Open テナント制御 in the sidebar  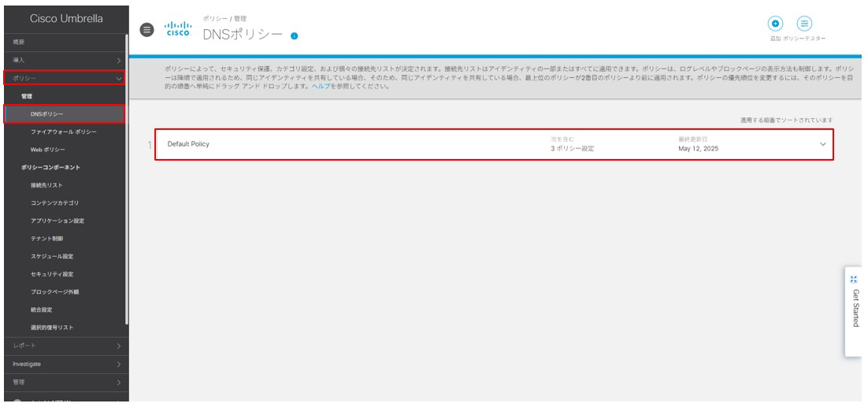(47, 239)
